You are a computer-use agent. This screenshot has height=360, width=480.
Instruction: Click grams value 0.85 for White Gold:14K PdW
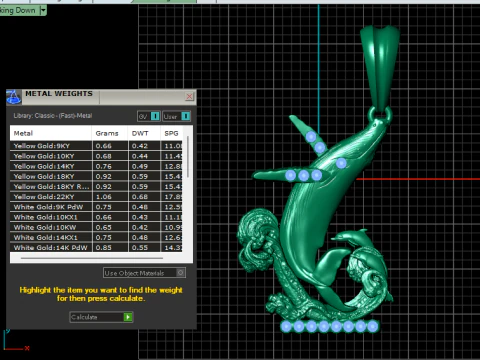pos(104,248)
